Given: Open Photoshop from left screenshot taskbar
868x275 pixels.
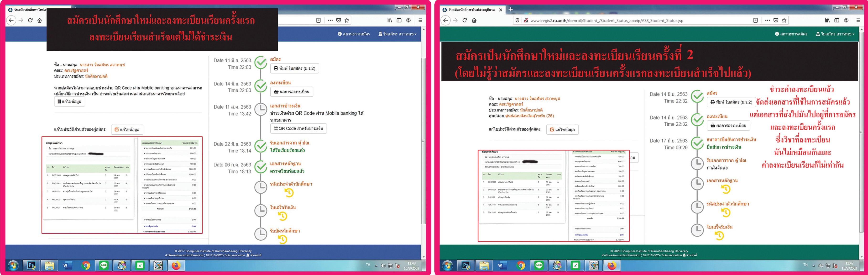Looking at the screenshot, I should pos(31,265).
